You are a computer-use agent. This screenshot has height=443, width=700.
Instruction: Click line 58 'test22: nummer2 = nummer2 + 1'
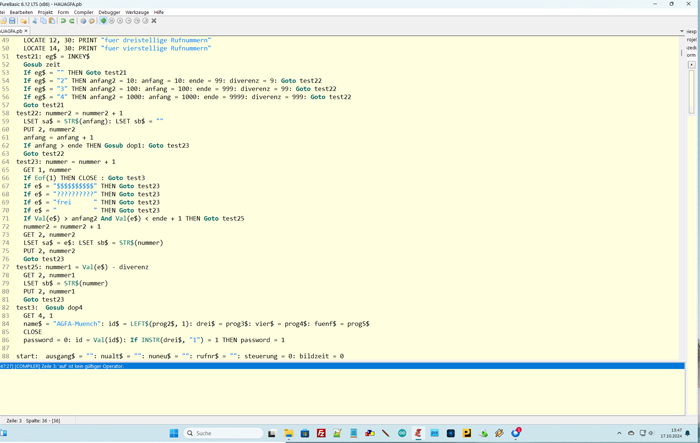coord(70,113)
